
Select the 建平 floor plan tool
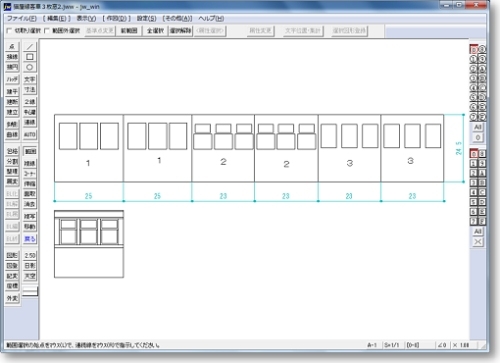click(12, 91)
